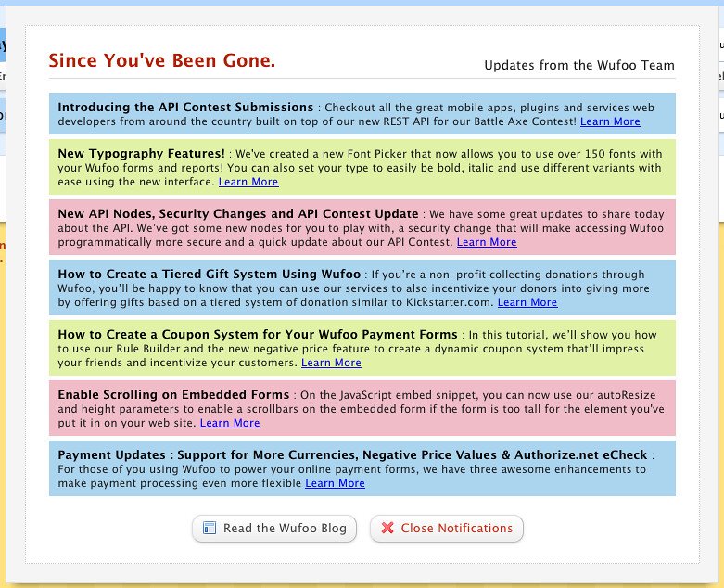The width and height of the screenshot is (724, 588).
Task: Select the 'Introducing the API Contest Submissions' heading
Action: pyautogui.click(x=185, y=108)
